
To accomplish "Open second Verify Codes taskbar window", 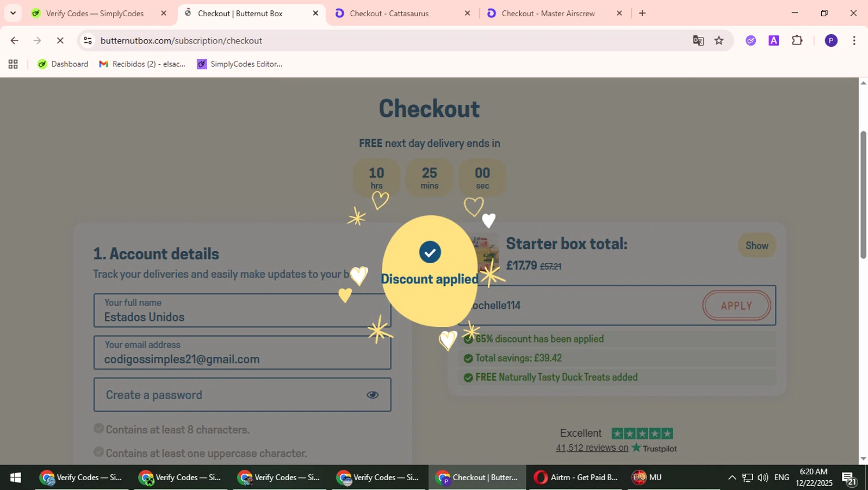I will coord(181,478).
